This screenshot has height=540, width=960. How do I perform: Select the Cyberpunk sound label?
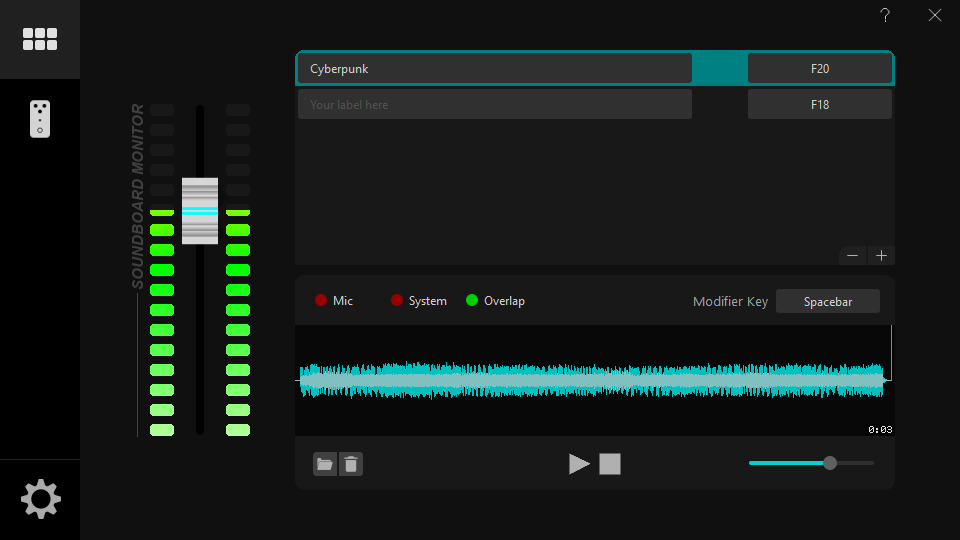pyautogui.click(x=494, y=69)
